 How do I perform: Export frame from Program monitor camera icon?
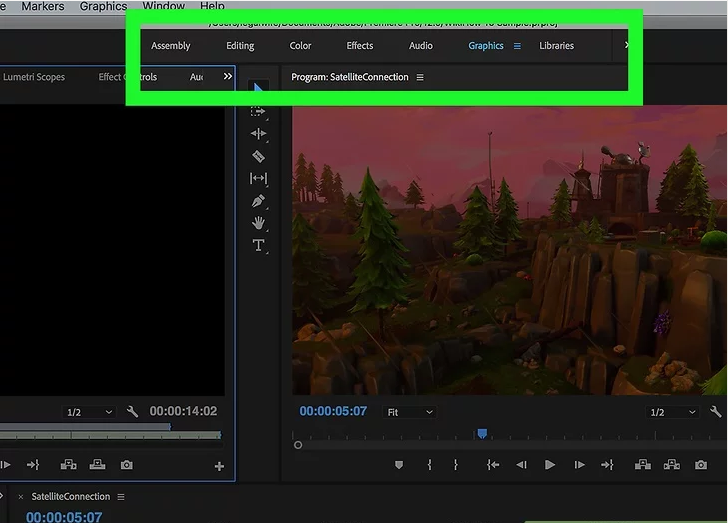pos(701,465)
